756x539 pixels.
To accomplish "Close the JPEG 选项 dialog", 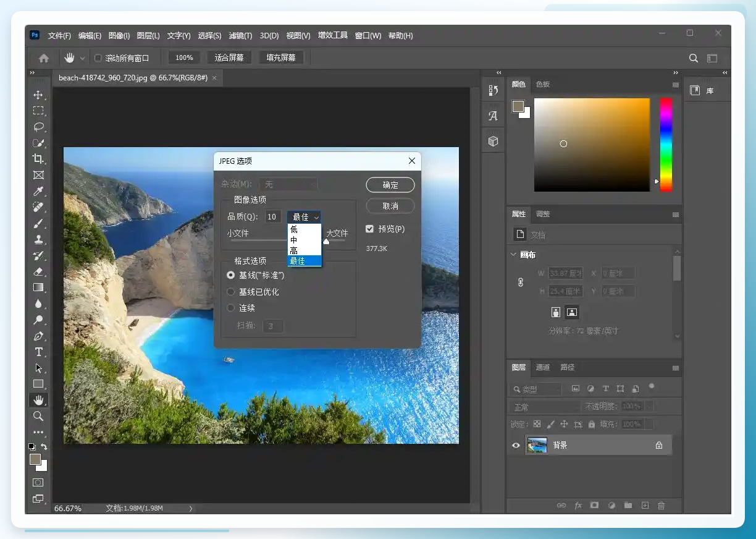I will [412, 161].
